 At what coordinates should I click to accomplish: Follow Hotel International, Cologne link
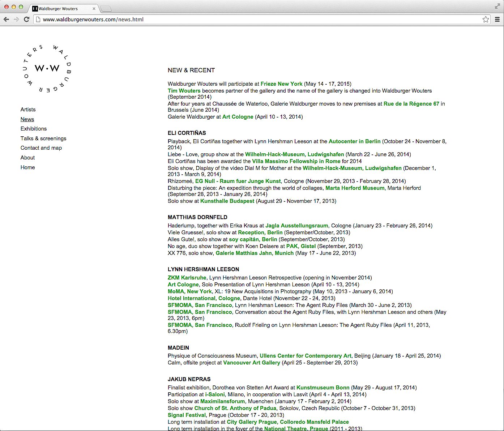[x=204, y=298]
